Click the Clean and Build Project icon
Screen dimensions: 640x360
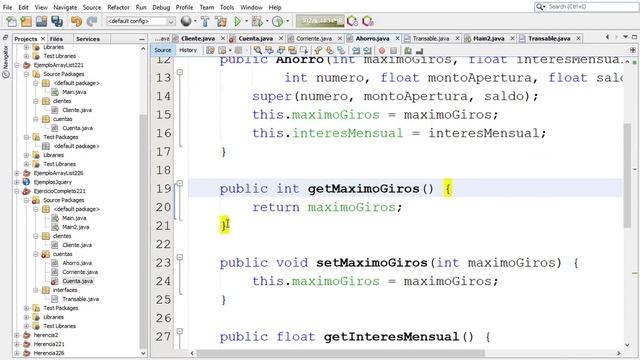(221, 21)
